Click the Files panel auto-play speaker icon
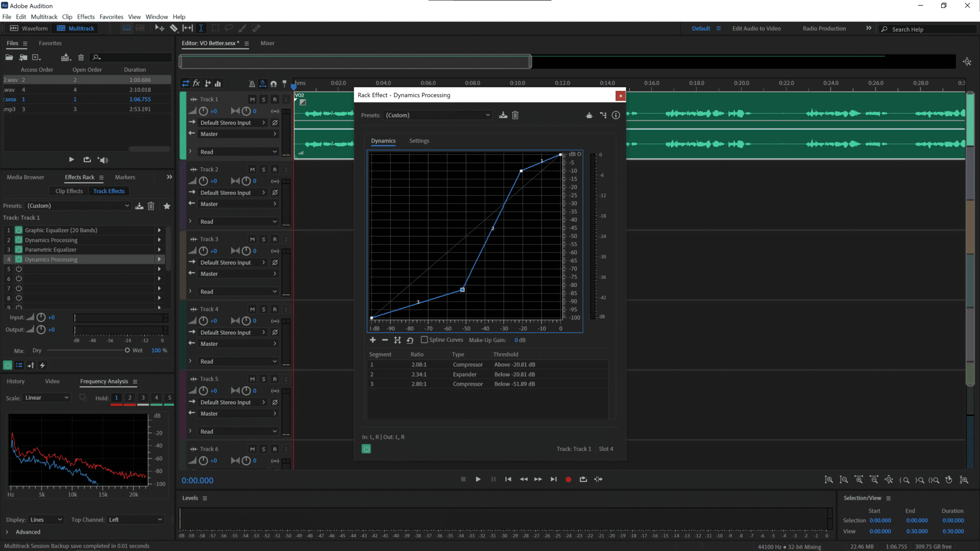This screenshot has width=980, height=551. point(103,160)
